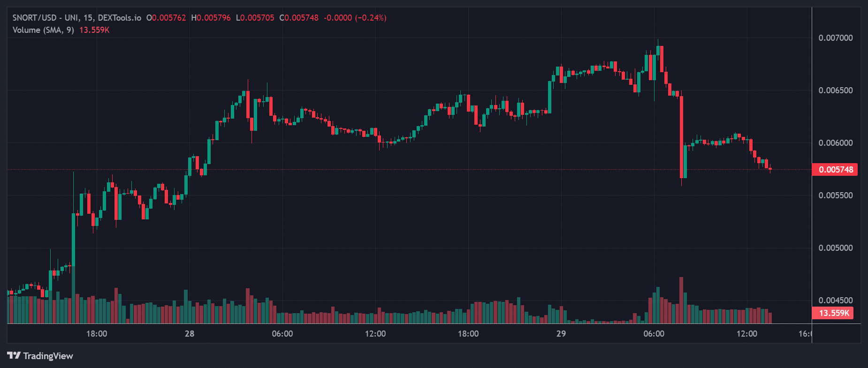
Task: Click the last 12:00 time axis label
Action: (746, 334)
